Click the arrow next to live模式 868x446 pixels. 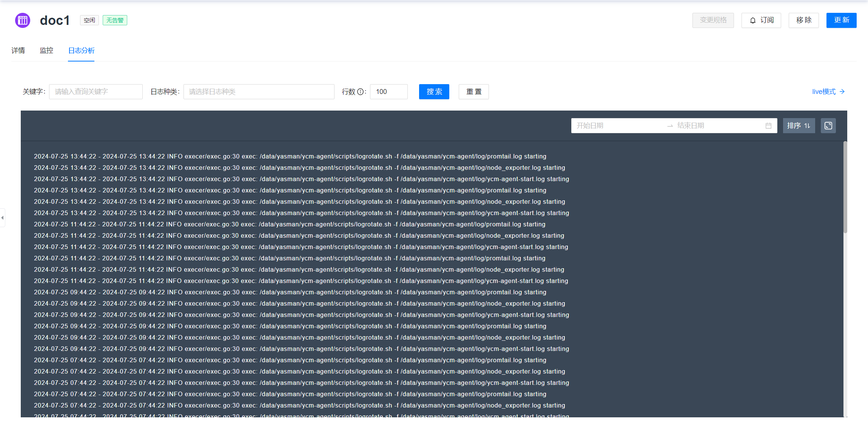click(x=842, y=92)
